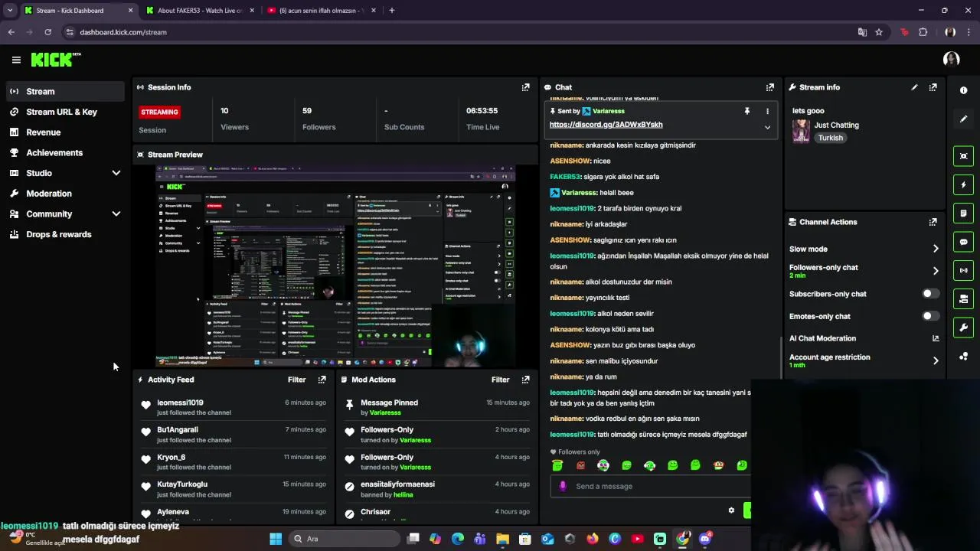Open a new browser tab
The height and width of the screenshot is (551, 980).
click(391, 11)
